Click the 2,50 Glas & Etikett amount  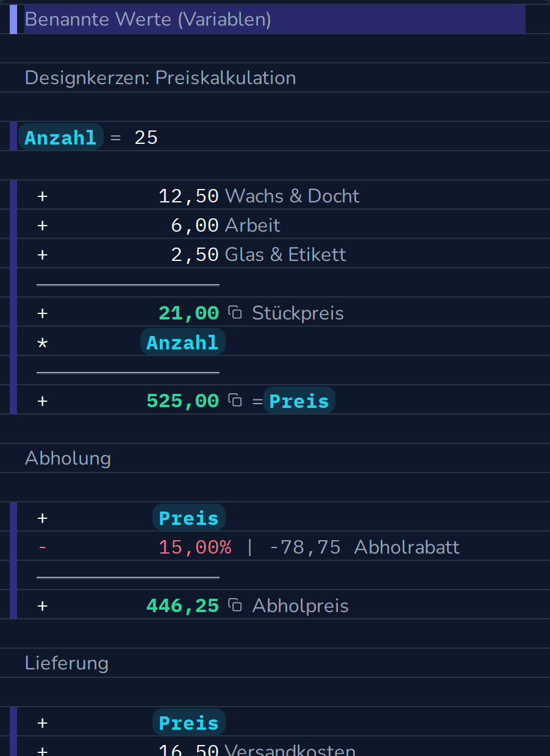coord(195,254)
